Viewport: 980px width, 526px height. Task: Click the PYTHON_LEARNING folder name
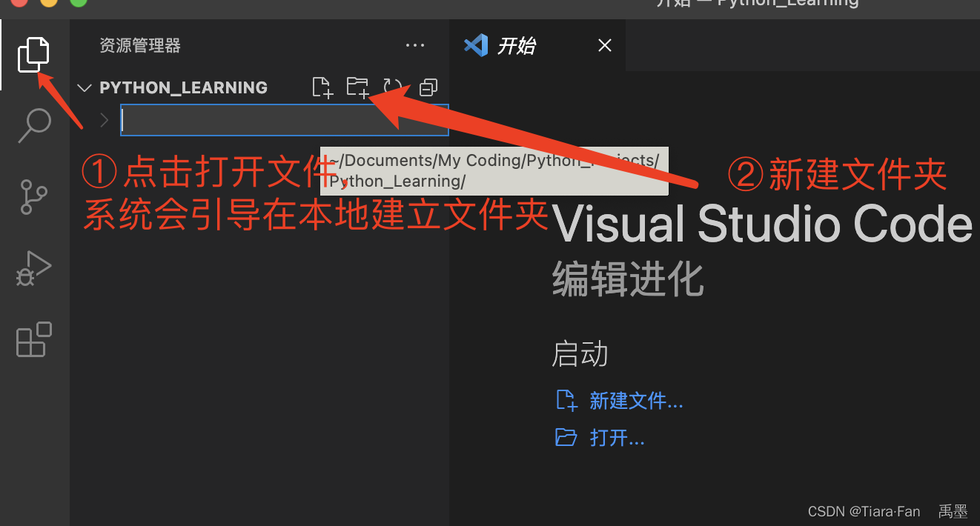[183, 87]
